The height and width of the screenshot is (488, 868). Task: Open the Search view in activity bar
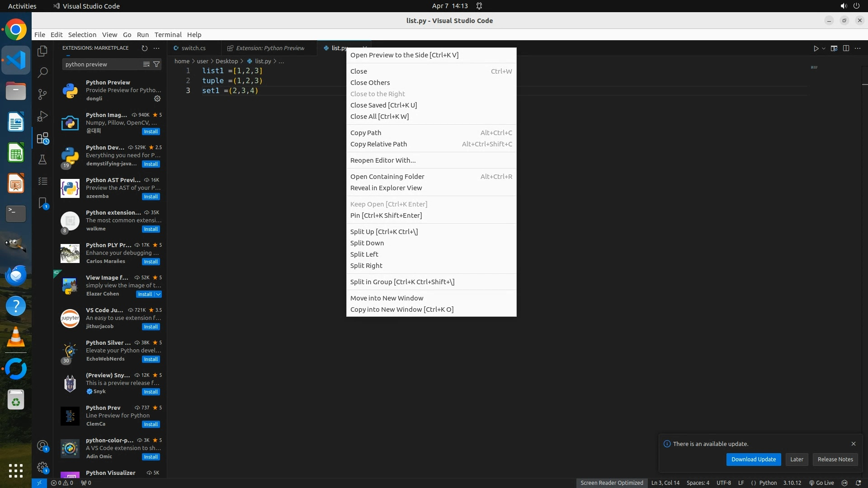click(42, 72)
